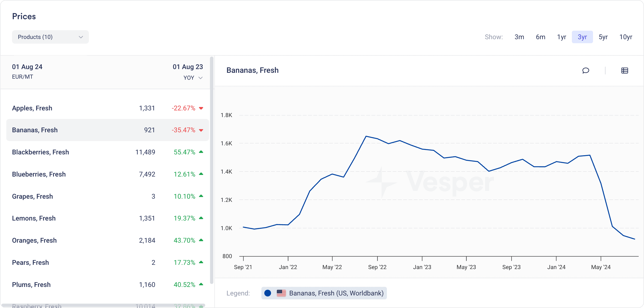Click the Jan '24 axis label

(x=556, y=267)
